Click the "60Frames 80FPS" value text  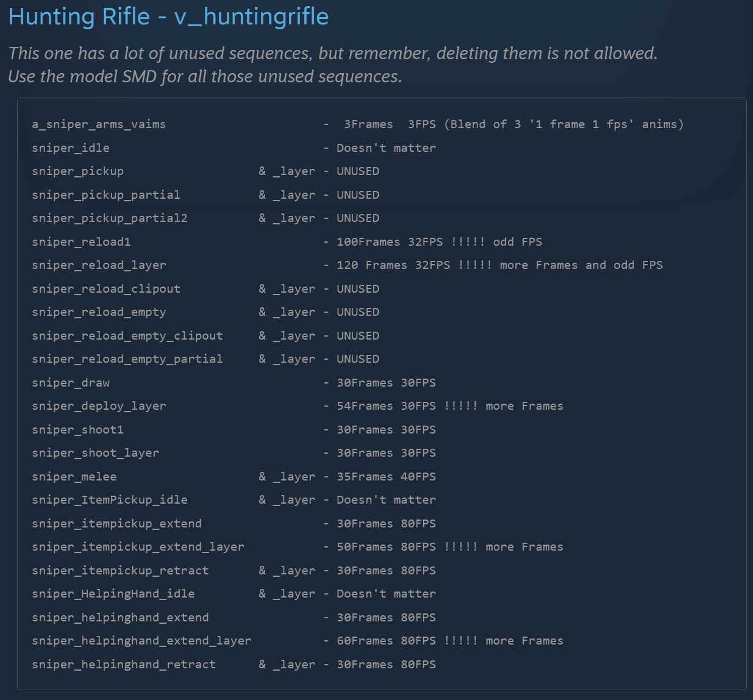click(x=386, y=641)
